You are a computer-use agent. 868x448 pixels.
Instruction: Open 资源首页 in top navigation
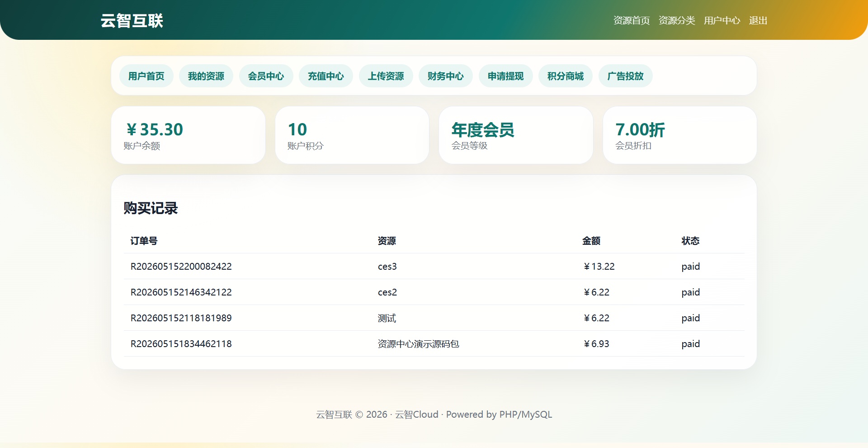click(631, 20)
